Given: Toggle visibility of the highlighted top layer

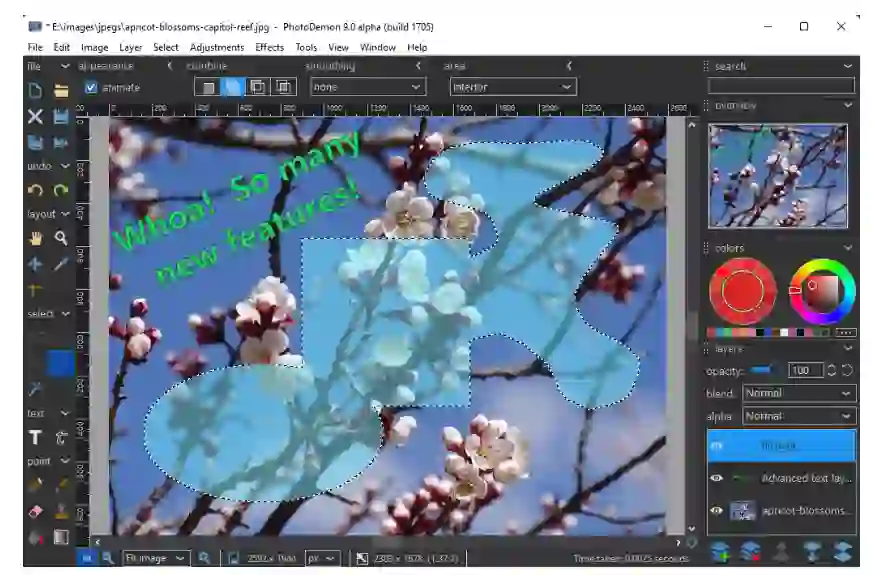Looking at the screenshot, I should [x=716, y=445].
